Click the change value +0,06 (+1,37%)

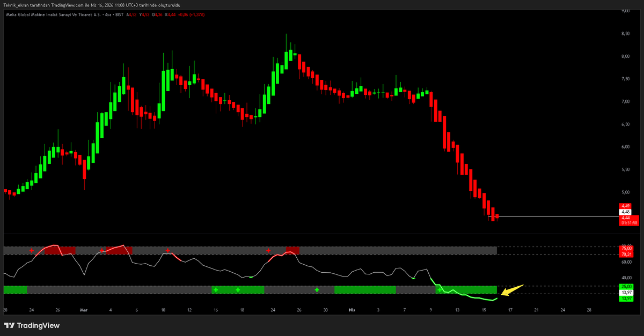click(x=192, y=14)
